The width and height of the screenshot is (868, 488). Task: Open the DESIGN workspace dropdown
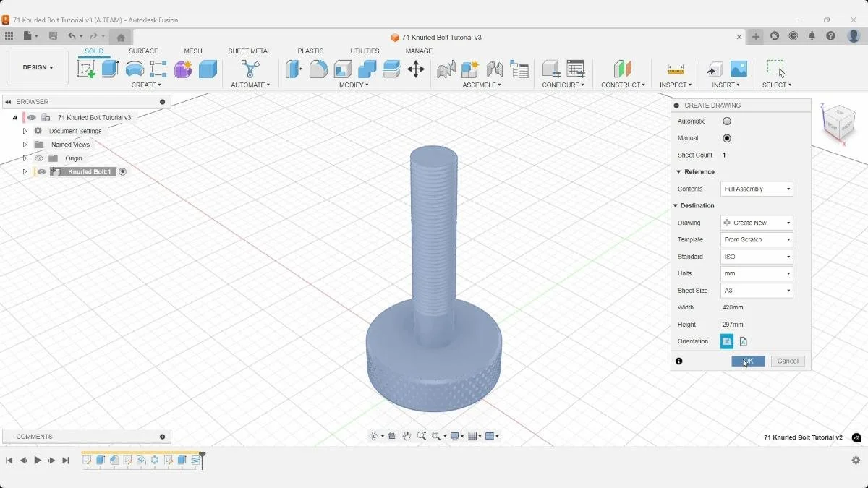point(38,68)
